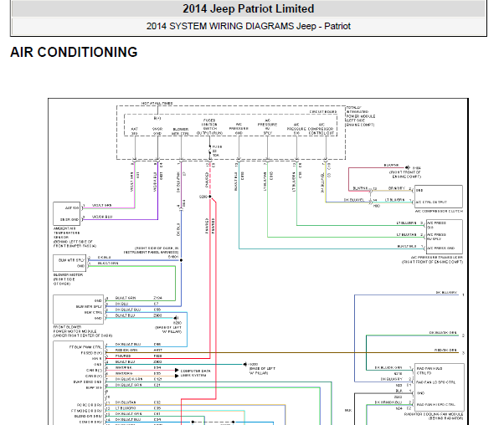504x425 pixels.
Task: Click the G200 ground symbol near left pillar
Action: 245,364
